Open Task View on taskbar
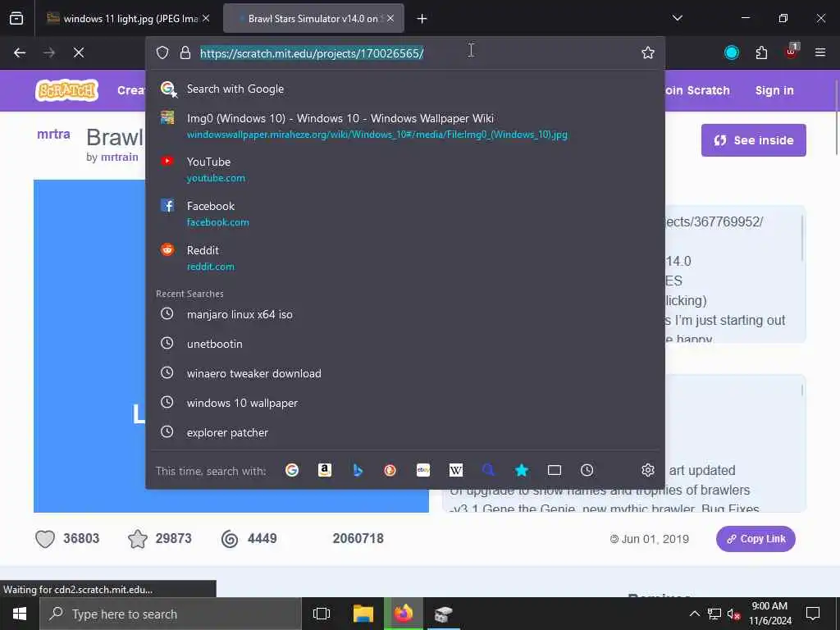The width and height of the screenshot is (840, 630). pyautogui.click(x=322, y=614)
